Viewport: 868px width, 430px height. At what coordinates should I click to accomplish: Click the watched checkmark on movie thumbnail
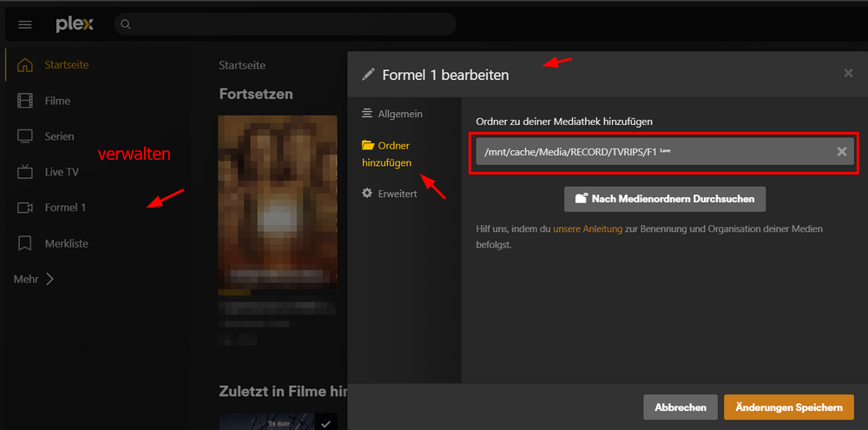pos(326,424)
